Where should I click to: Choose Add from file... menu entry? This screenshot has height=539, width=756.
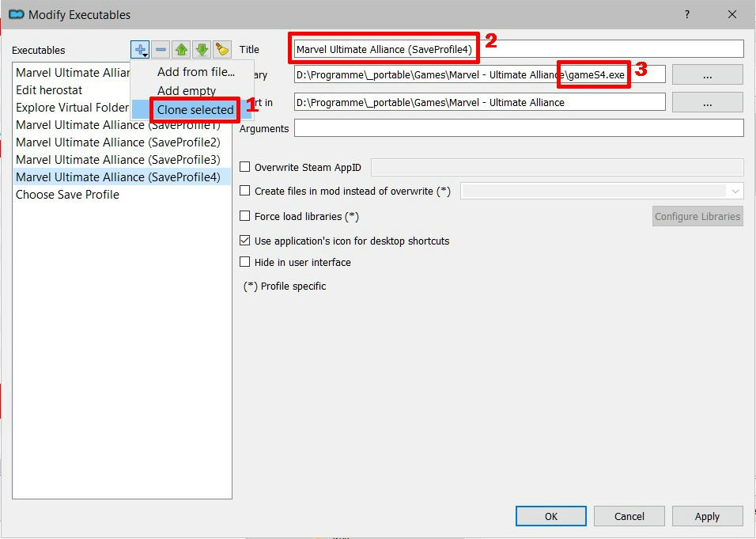coord(196,72)
